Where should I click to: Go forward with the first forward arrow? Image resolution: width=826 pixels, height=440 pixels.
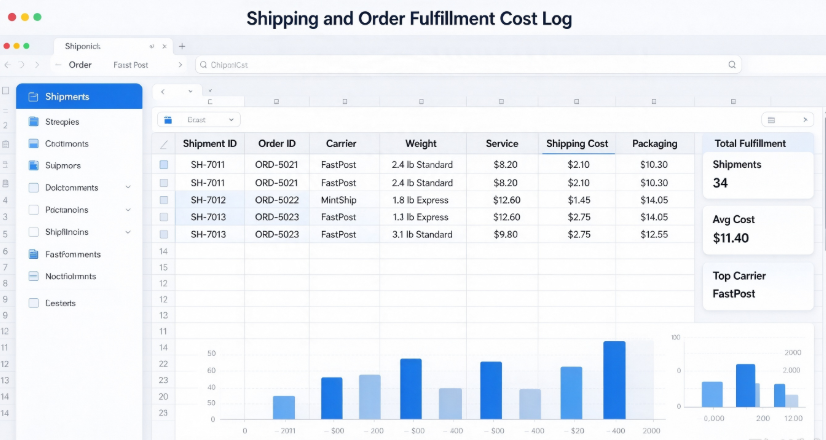pyautogui.click(x=22, y=65)
